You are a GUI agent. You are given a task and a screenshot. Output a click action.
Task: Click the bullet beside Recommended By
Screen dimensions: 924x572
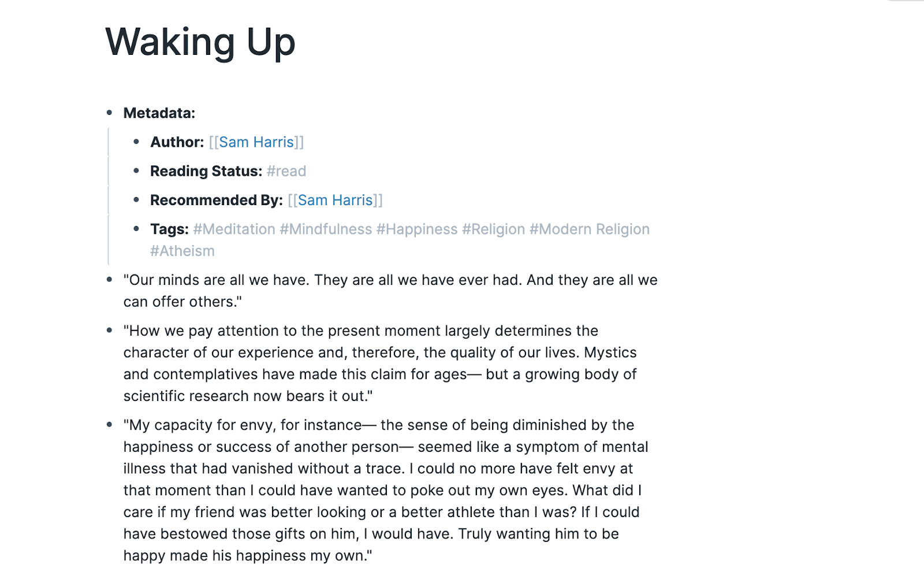[x=136, y=199]
